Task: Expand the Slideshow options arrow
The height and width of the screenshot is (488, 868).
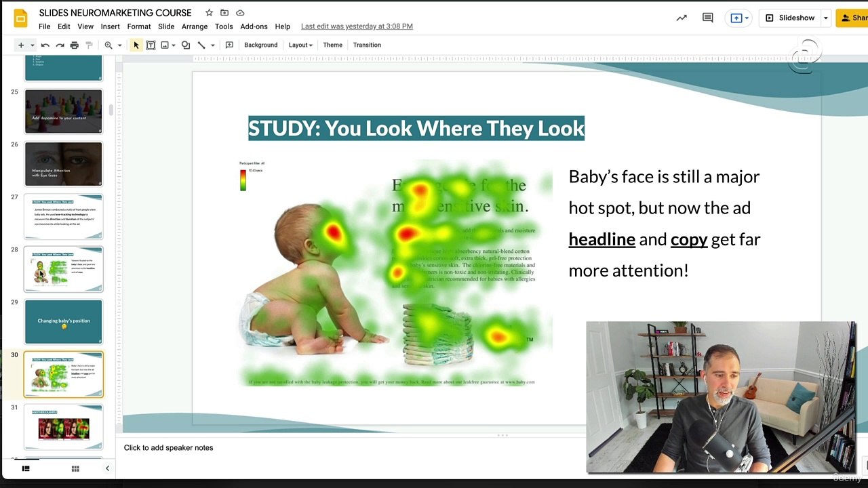Action: (x=825, y=18)
